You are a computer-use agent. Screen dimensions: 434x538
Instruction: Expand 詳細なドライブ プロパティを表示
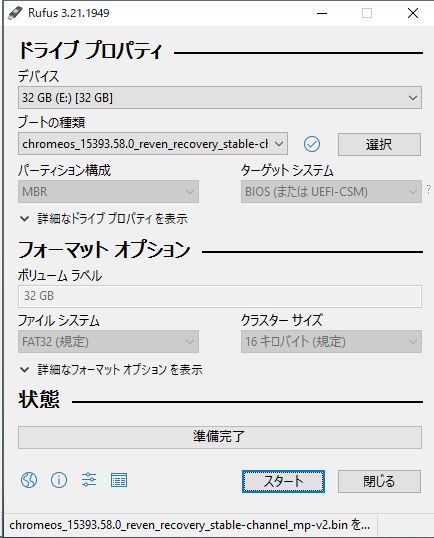[104, 219]
